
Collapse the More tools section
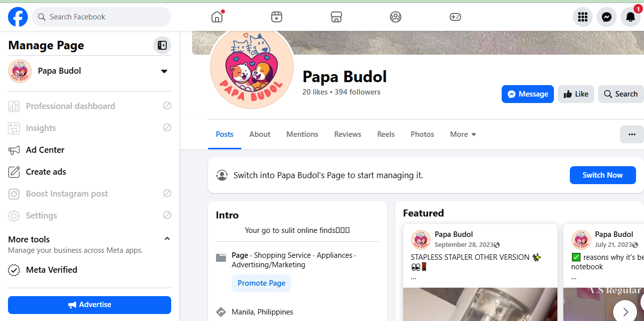click(x=167, y=239)
